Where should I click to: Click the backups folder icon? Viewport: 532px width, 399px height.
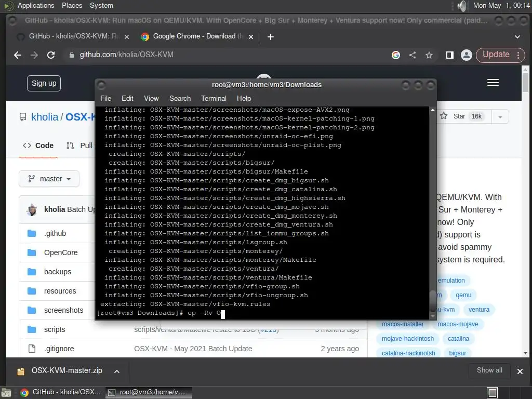(32, 272)
